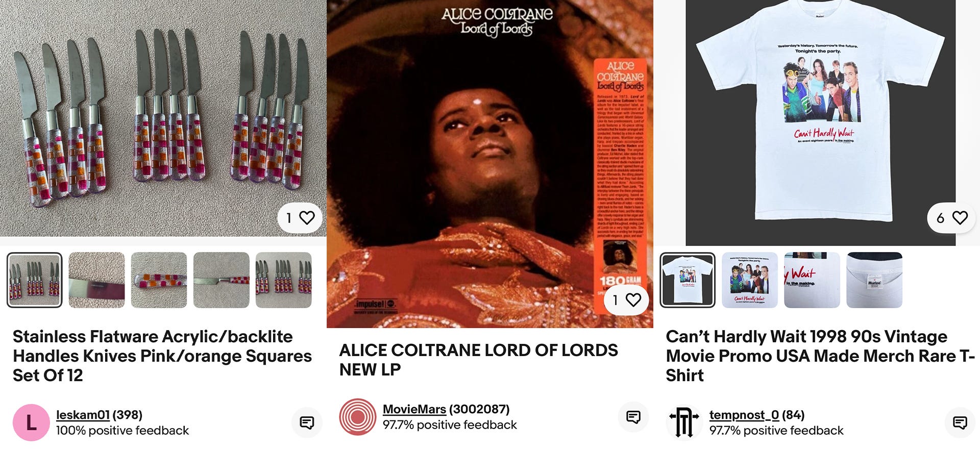Screen dimensions: 980x451
Task: Open the Alice Coltrane album cover image
Action: point(490,164)
